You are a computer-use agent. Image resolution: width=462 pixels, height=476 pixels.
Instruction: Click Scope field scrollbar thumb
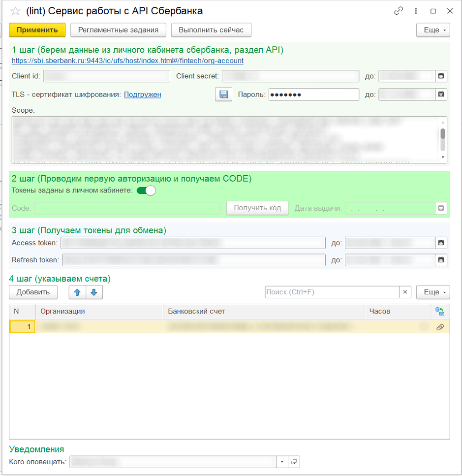click(443, 134)
